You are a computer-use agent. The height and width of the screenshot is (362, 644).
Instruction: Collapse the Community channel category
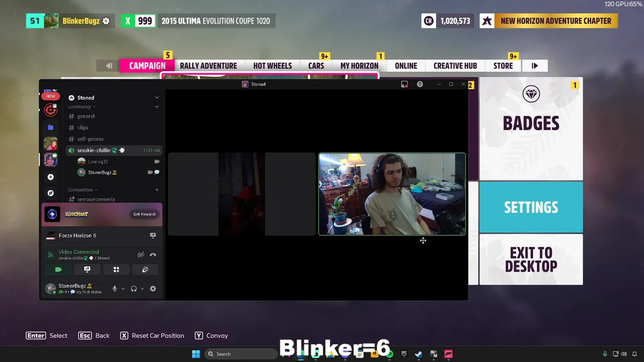[82, 107]
